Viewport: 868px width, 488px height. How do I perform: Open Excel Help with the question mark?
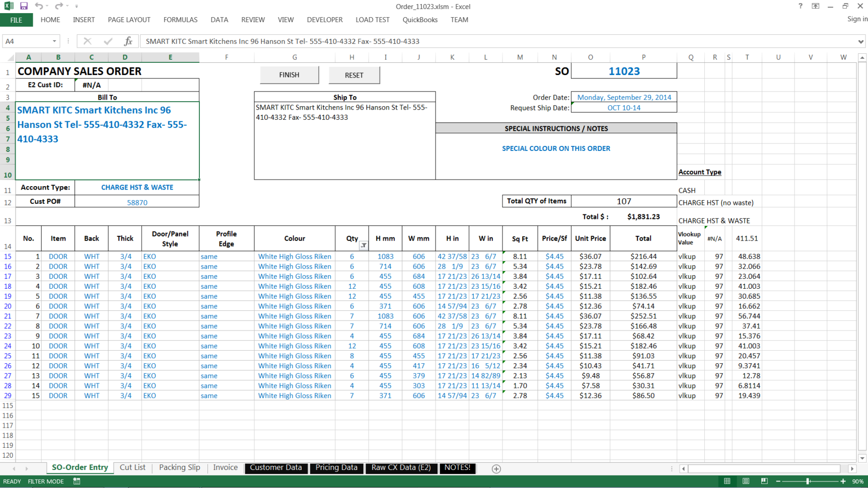pos(800,6)
